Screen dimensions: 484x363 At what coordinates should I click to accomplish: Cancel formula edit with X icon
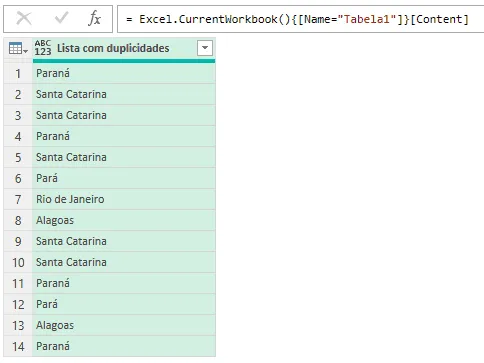[x=24, y=18]
